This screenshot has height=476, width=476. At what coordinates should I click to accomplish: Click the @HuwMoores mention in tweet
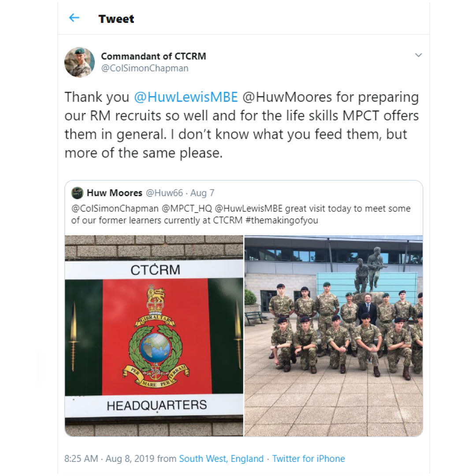[x=287, y=97]
